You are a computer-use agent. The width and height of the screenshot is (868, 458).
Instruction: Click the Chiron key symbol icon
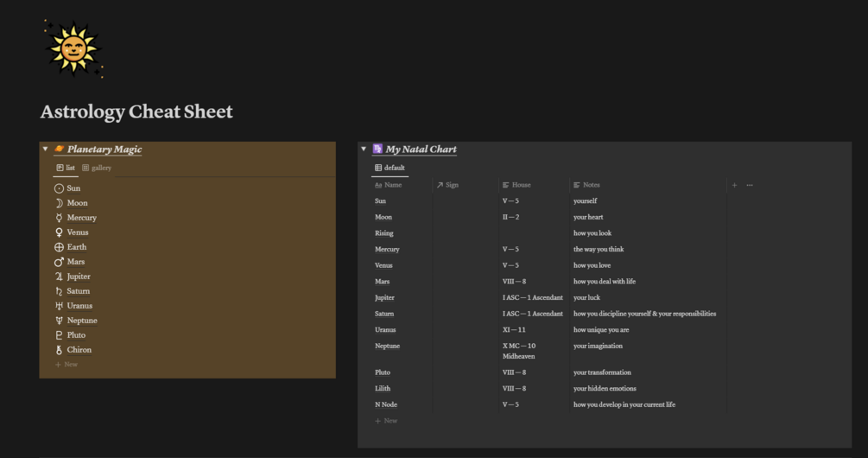[59, 350]
